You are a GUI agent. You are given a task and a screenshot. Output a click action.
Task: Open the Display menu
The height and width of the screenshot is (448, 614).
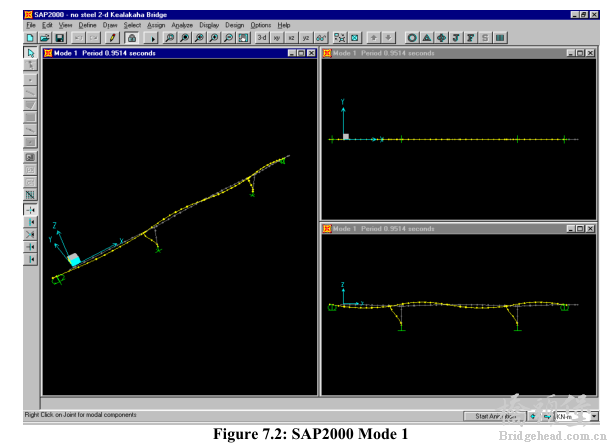[x=209, y=25]
